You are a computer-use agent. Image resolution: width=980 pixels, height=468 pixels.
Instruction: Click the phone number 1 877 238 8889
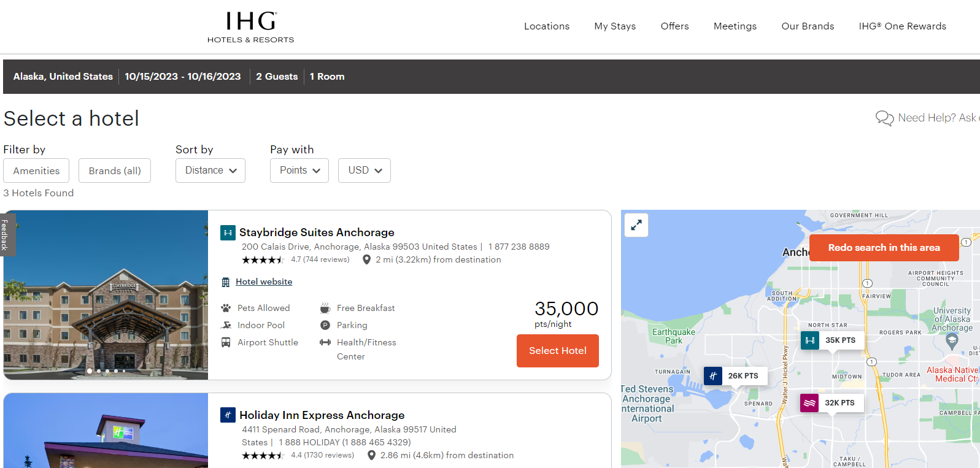pyautogui.click(x=519, y=247)
